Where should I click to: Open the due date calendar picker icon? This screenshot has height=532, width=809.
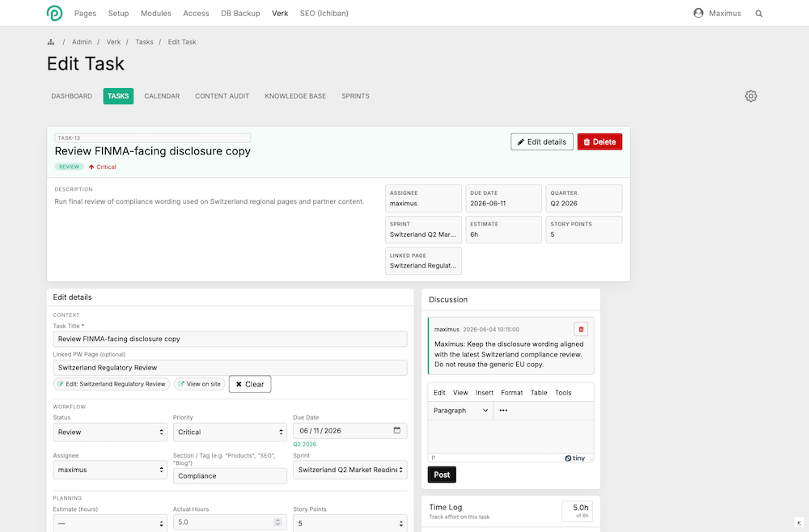tap(396, 430)
